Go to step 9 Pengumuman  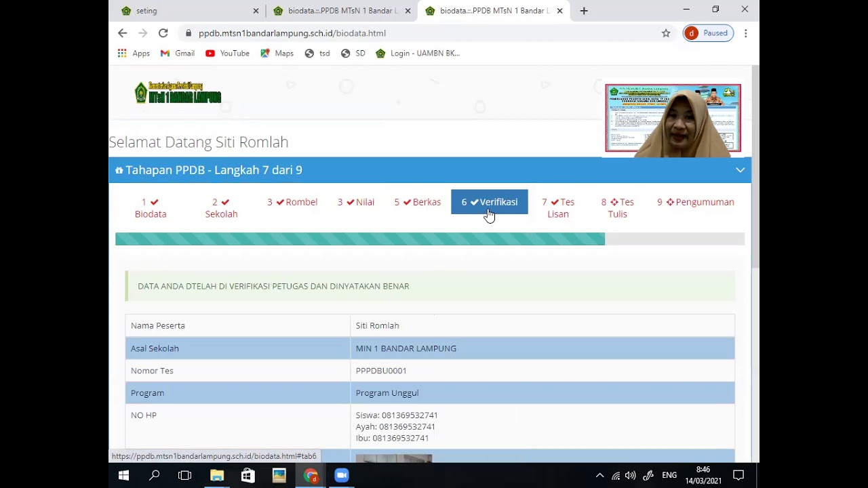coord(696,202)
